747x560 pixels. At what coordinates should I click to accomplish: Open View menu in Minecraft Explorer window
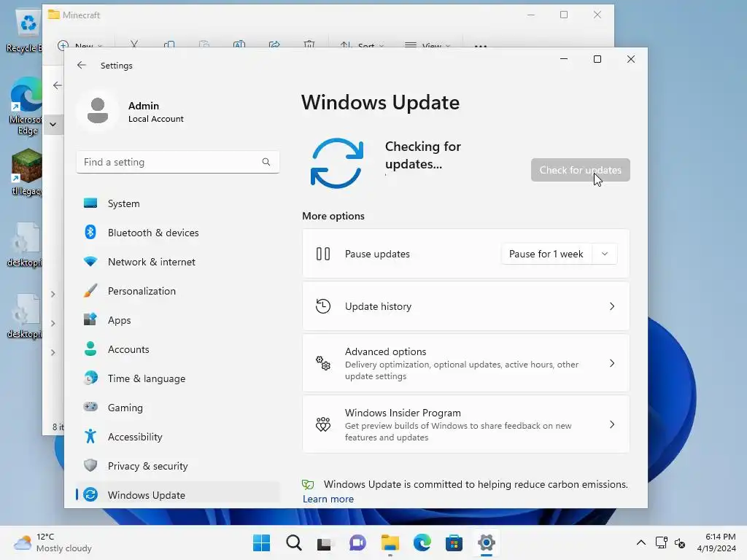(x=427, y=46)
